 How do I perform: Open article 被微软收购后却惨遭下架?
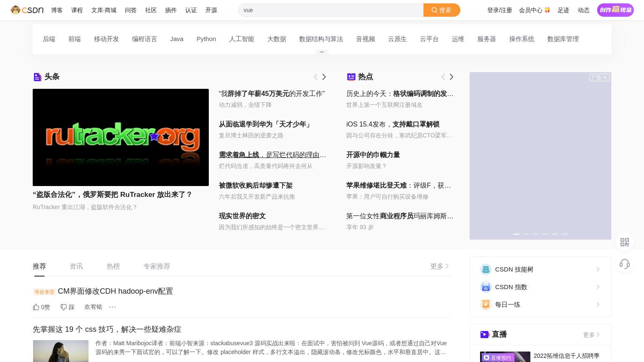[x=256, y=186]
